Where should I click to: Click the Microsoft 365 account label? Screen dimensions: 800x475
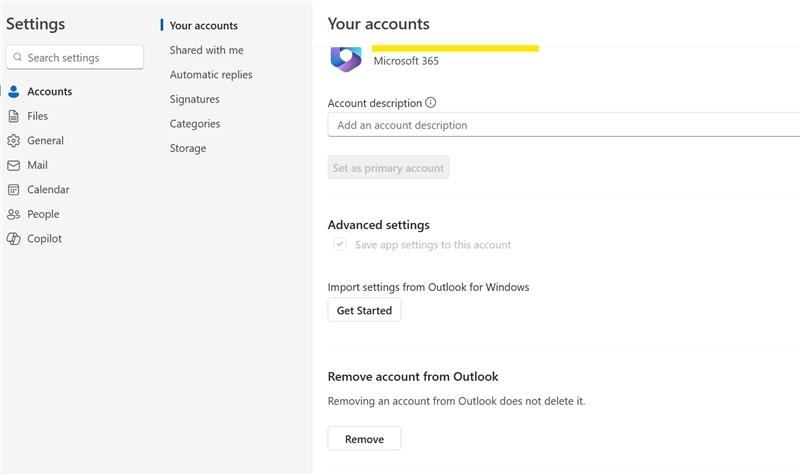point(406,61)
